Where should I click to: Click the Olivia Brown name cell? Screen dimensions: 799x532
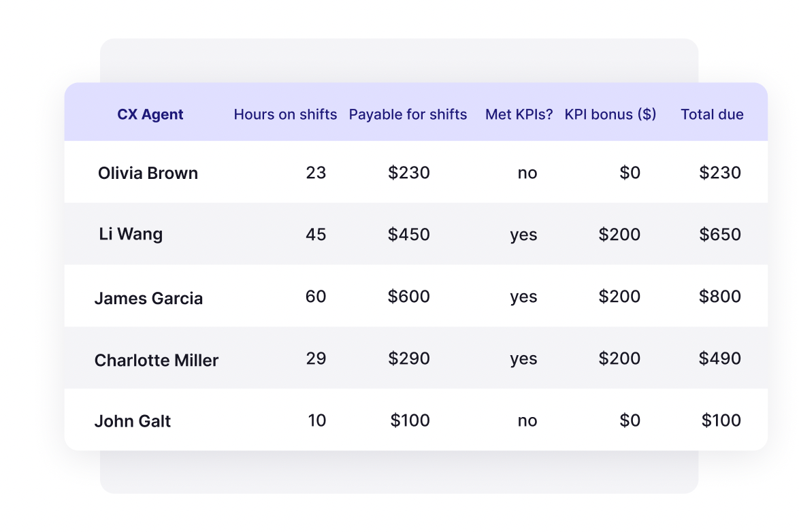tap(148, 173)
